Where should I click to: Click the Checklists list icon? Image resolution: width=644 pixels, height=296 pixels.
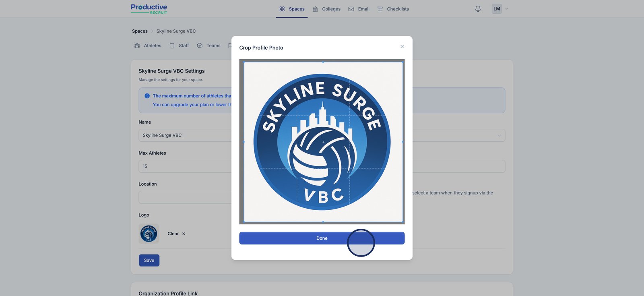click(x=380, y=9)
